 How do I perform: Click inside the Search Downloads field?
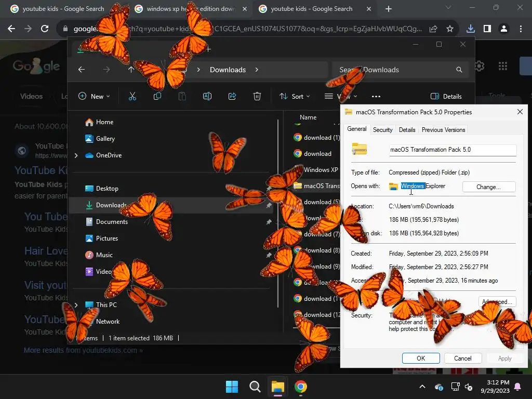401,70
